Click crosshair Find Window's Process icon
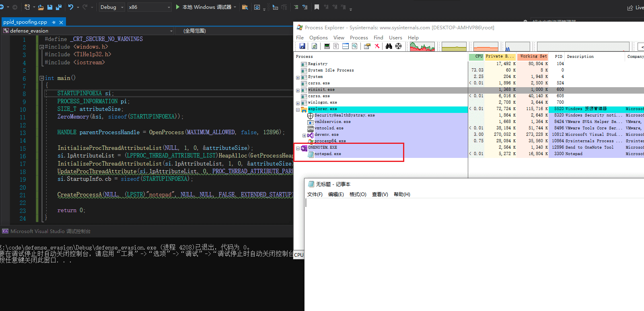 point(399,46)
